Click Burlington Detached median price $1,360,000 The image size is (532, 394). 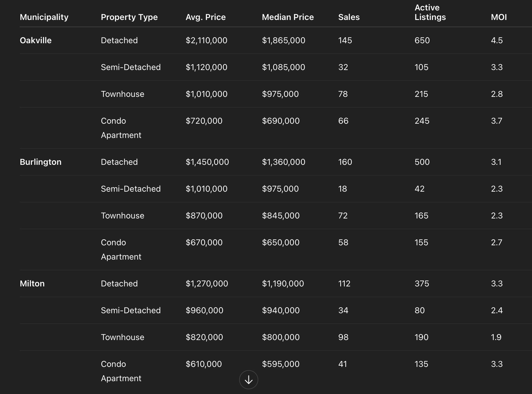click(x=283, y=162)
